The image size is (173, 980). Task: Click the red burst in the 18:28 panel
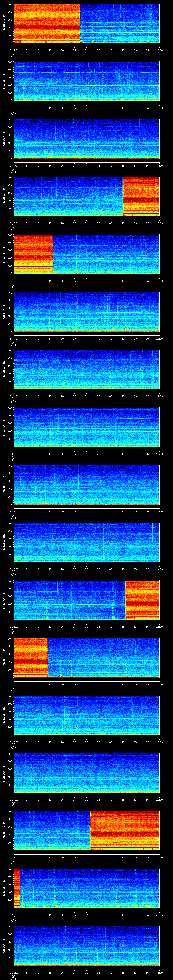point(125,831)
